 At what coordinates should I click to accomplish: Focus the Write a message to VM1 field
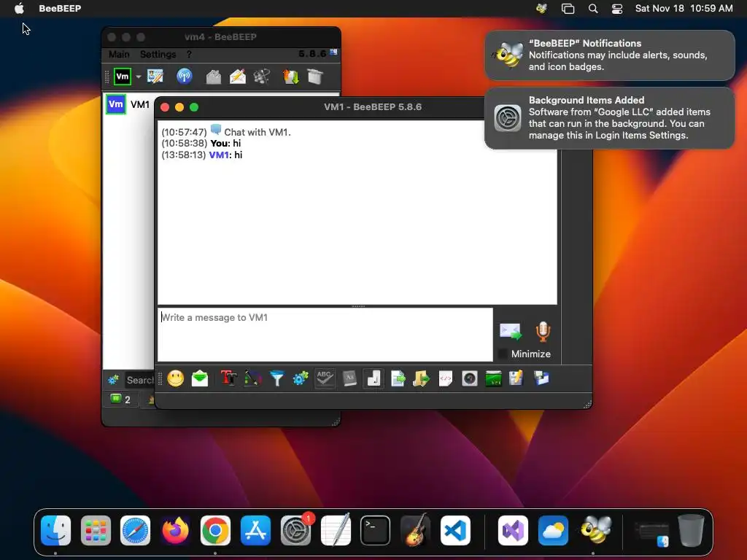click(x=325, y=335)
